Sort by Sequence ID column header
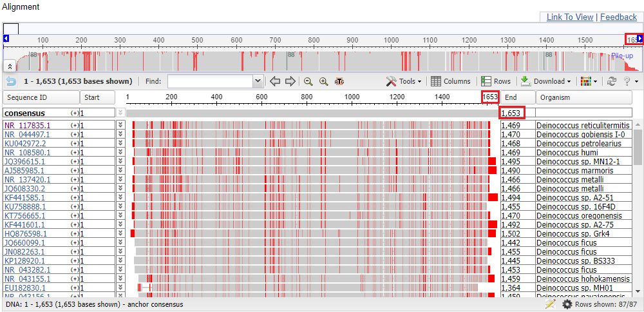644x312 pixels. point(41,97)
